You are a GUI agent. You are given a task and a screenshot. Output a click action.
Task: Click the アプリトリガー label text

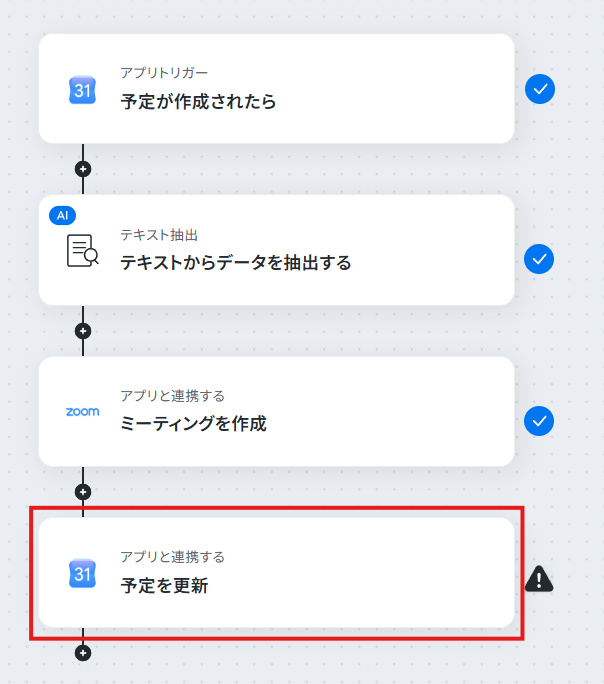tap(164, 73)
